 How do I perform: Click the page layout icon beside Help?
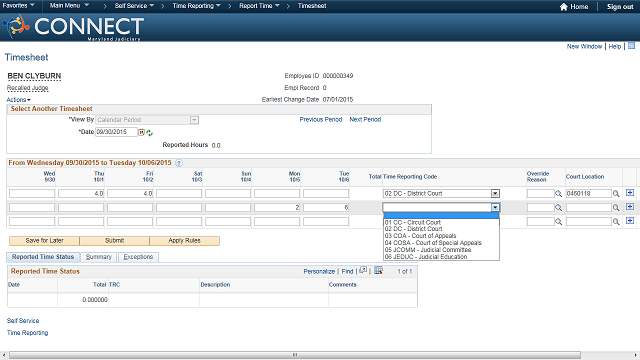pos(631,46)
